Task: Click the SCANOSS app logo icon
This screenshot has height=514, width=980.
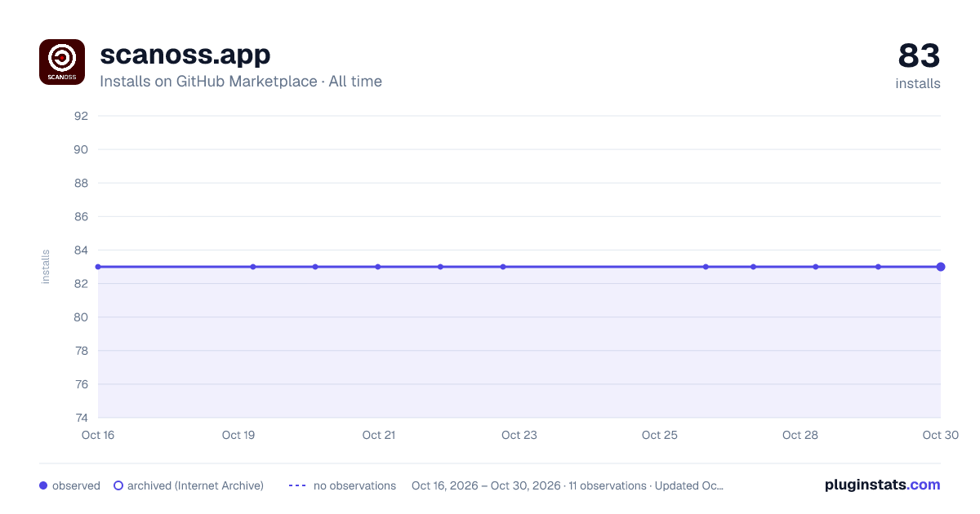Action: [62, 62]
